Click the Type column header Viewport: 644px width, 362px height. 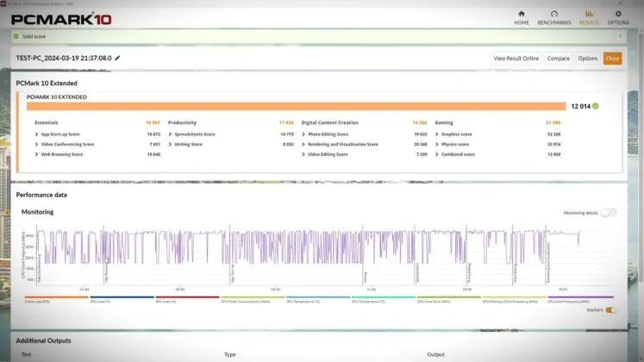click(229, 354)
